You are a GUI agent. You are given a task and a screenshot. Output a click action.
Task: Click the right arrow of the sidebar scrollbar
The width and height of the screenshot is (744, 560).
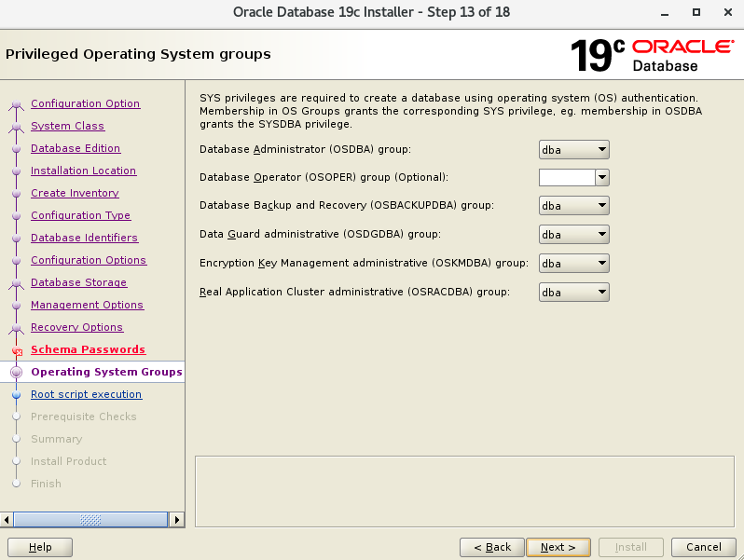pos(177,520)
